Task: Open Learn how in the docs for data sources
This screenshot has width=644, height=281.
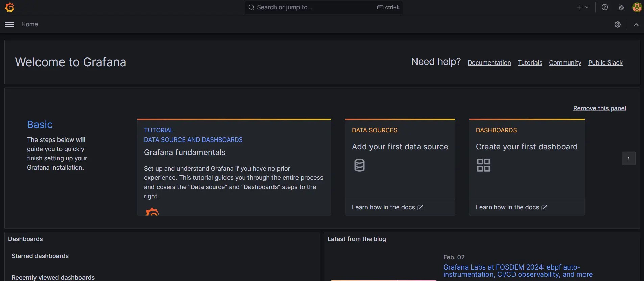Action: point(387,207)
